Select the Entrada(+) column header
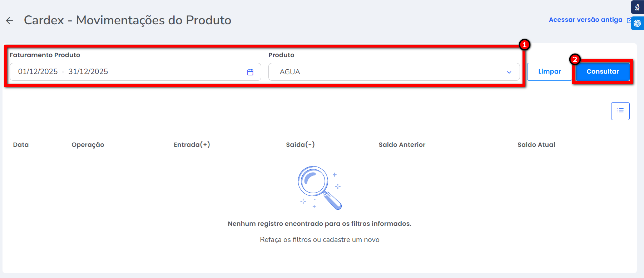644x278 pixels. click(192, 145)
